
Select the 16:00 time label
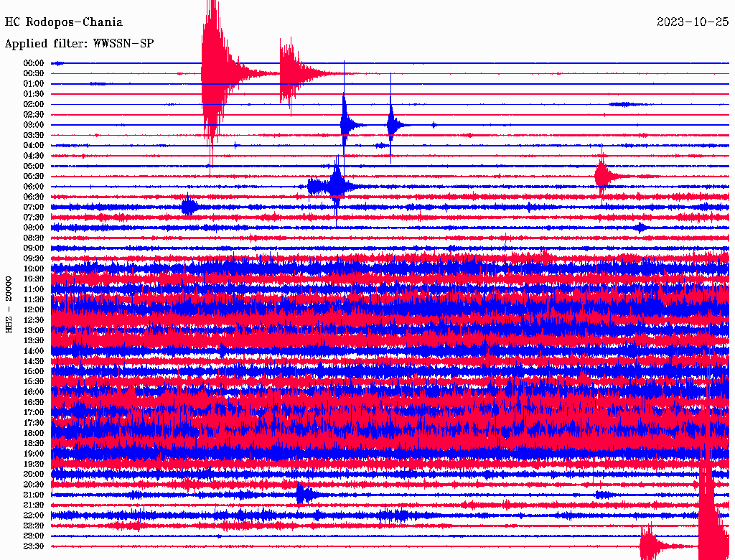(34, 391)
